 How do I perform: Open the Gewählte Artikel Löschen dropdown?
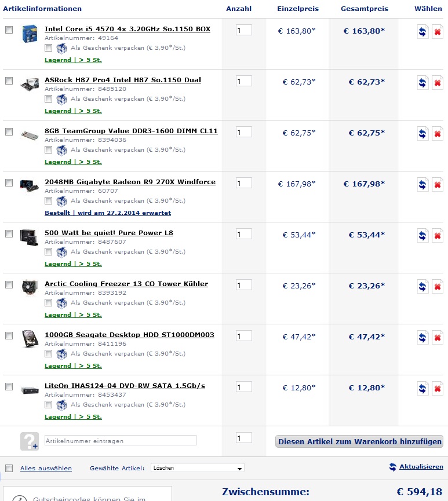coord(197,468)
